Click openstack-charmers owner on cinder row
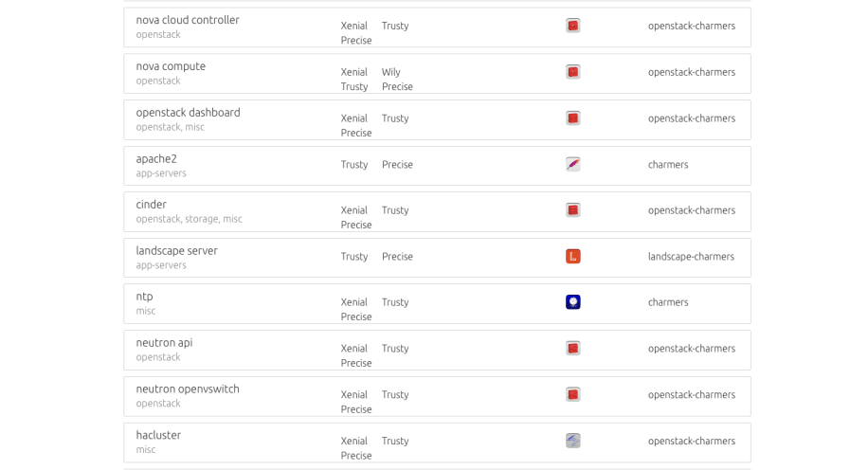The width and height of the screenshot is (868, 470). 692,210
